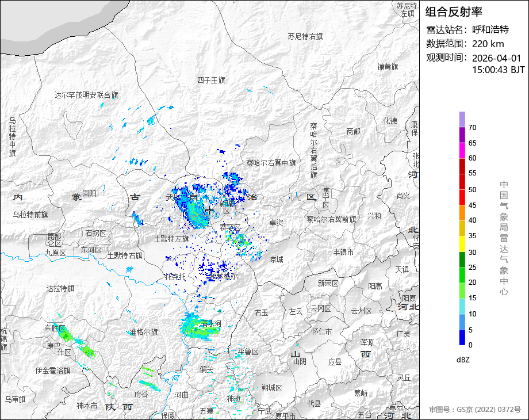Click the title text 组合反射率
529x420 pixels.
(x=454, y=12)
